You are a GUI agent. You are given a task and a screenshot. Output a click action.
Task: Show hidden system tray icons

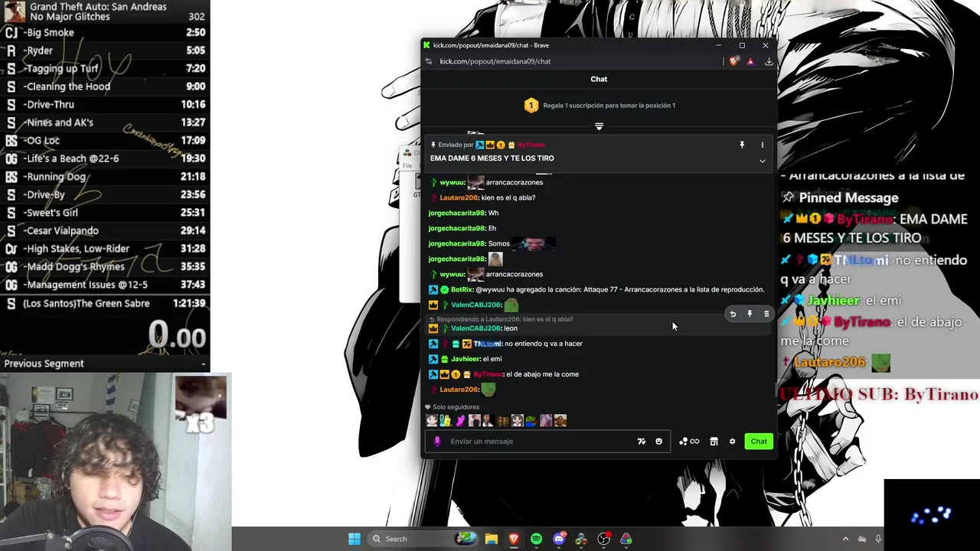point(846,539)
